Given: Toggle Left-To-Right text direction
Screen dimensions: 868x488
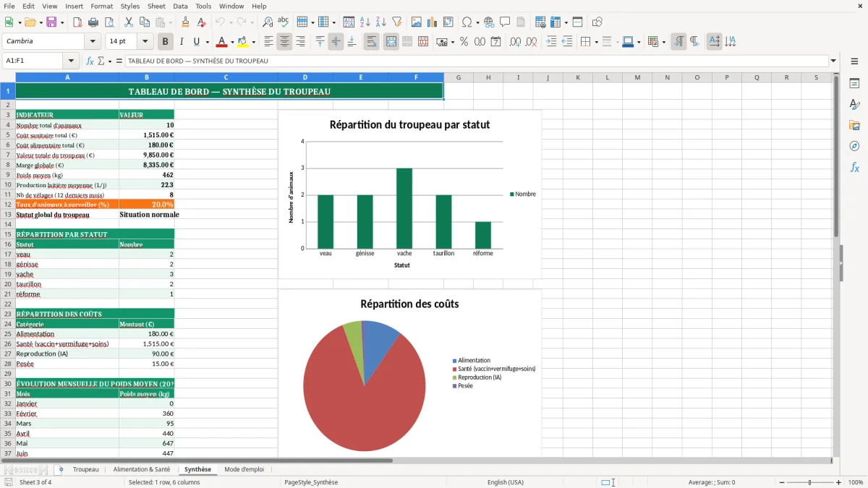Looking at the screenshot, I should point(678,42).
